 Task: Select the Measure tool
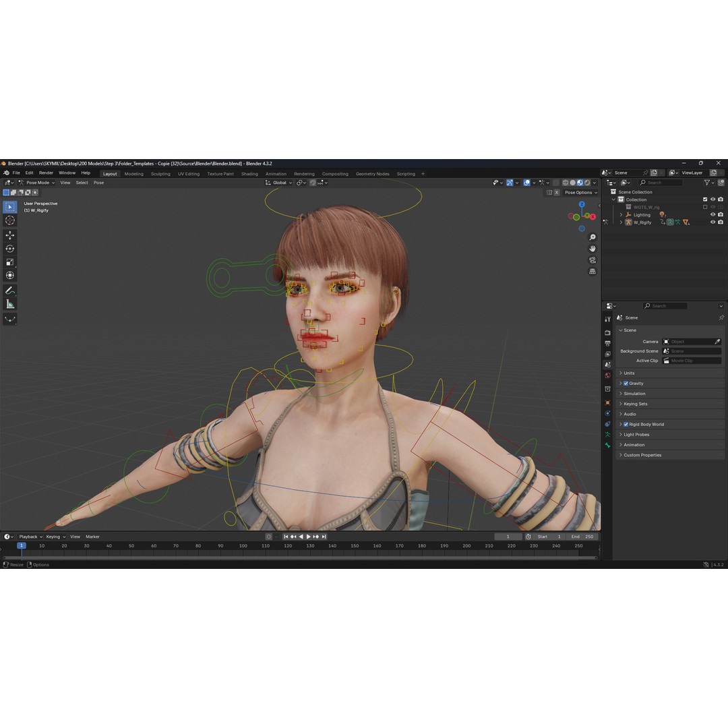[9, 304]
